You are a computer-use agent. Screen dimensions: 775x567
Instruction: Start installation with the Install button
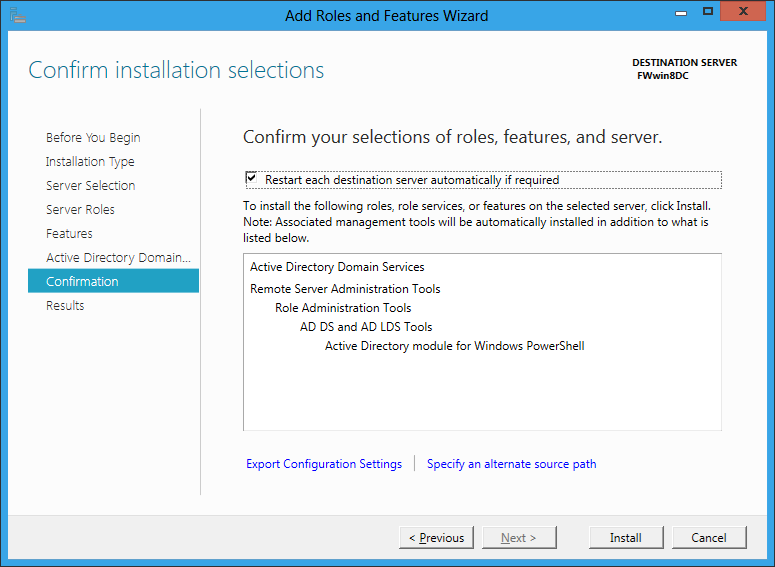click(x=626, y=538)
